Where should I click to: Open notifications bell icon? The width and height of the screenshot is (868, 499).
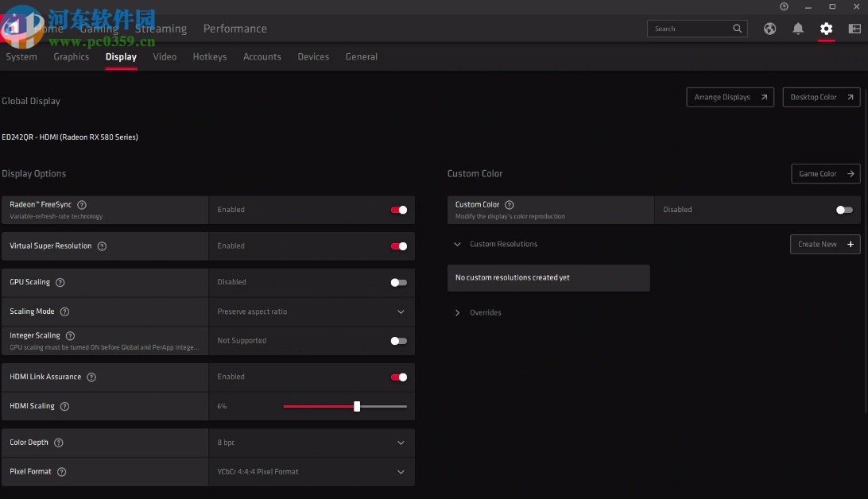(x=798, y=28)
